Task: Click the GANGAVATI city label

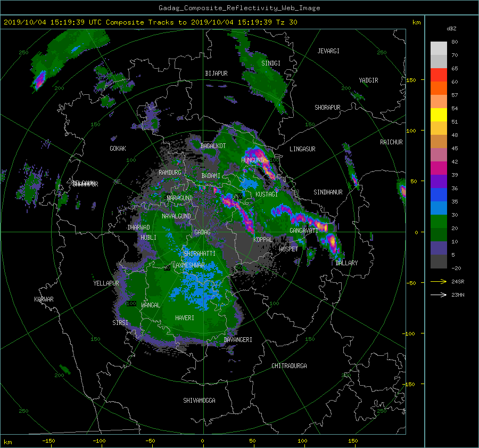Action: 304,231
